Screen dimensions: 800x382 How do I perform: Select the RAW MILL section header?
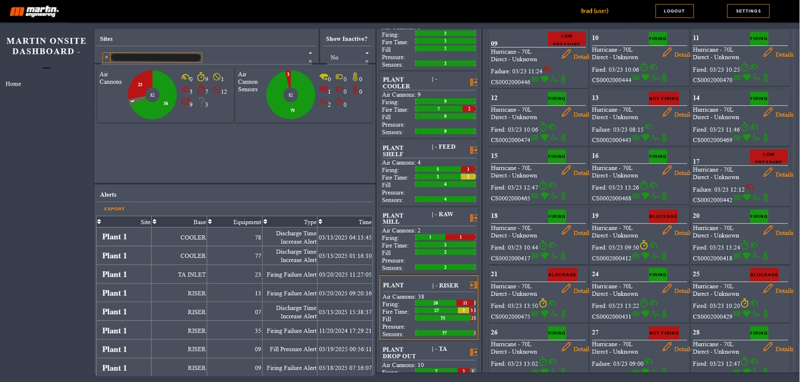point(418,218)
